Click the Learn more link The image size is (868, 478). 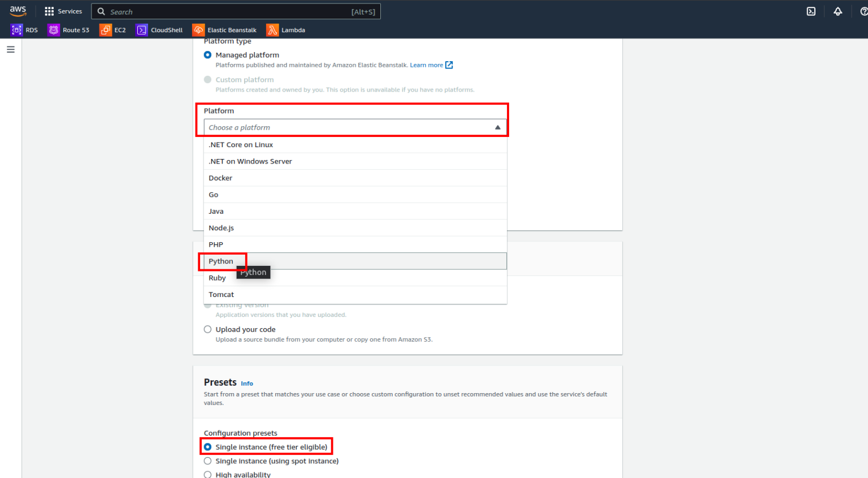pyautogui.click(x=427, y=64)
